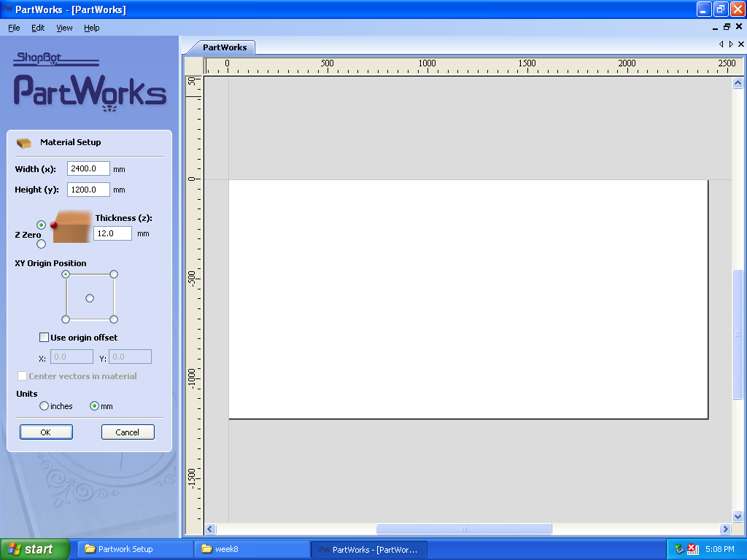Viewport: 747px width, 560px height.
Task: Click the horizontal scrollbar right arrow
Action: pyautogui.click(x=725, y=529)
